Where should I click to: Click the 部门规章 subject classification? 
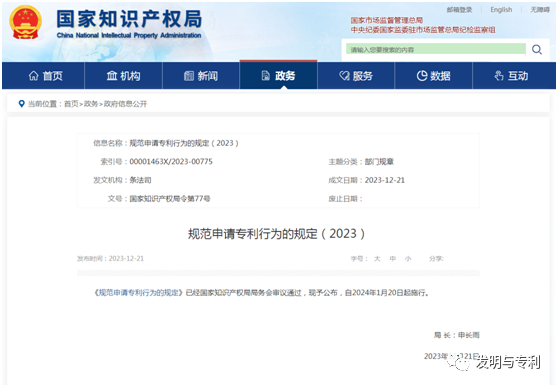pos(379,162)
